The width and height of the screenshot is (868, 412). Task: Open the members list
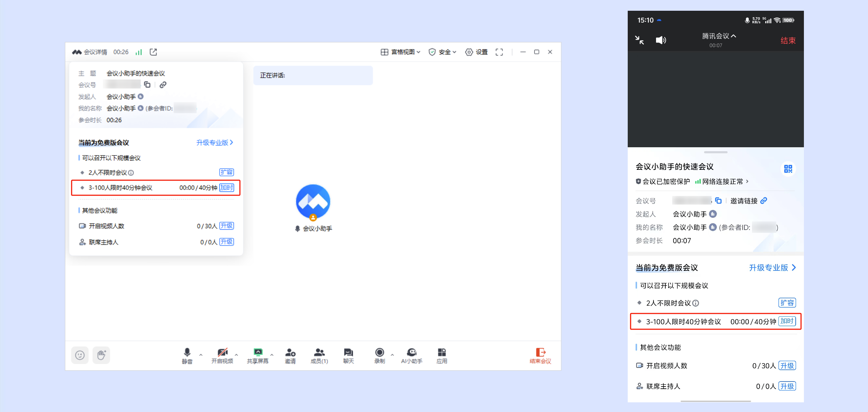pyautogui.click(x=319, y=356)
